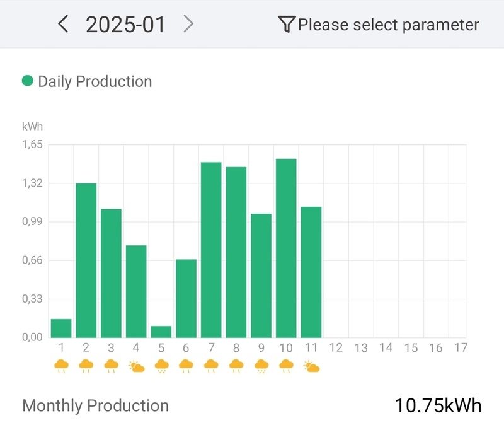Tap the short bar for day 5
Viewport: 504px width, 430px height.
[161, 332]
